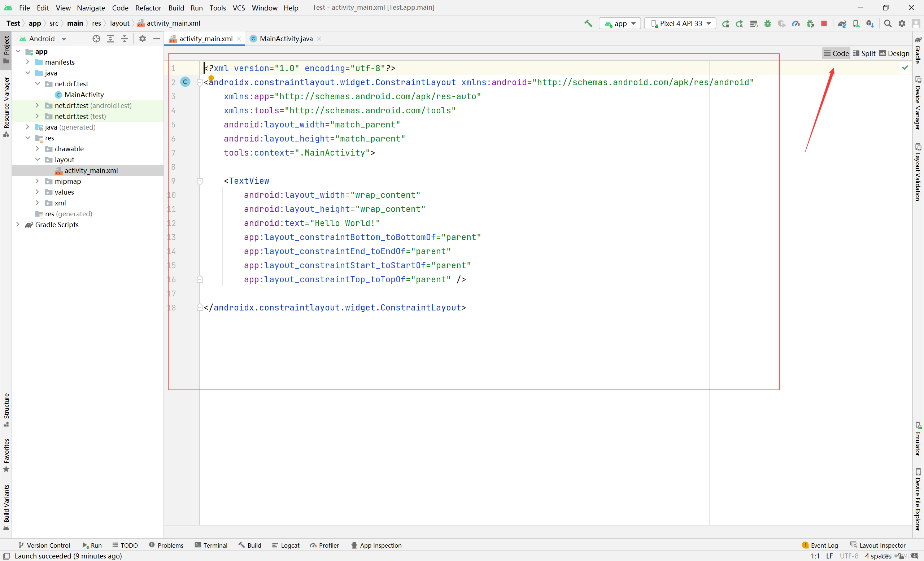Image resolution: width=924 pixels, height=561 pixels.
Task: Click the user account avatar icon
Action: [x=915, y=23]
